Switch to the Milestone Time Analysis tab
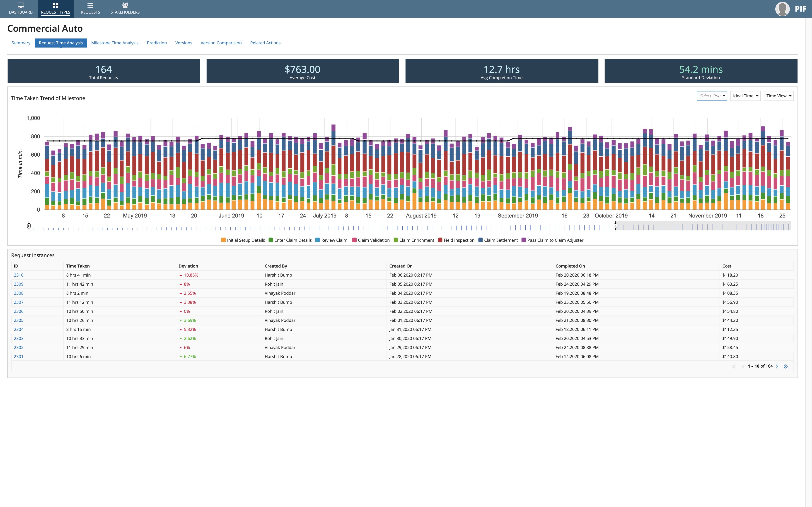This screenshot has width=812, height=507. (115, 43)
